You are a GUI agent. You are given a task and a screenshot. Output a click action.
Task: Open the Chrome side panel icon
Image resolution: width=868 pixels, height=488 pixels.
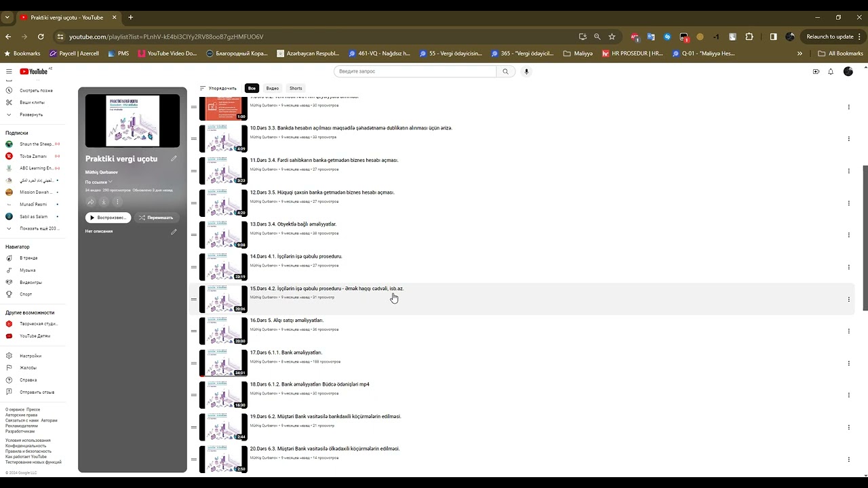click(x=774, y=37)
